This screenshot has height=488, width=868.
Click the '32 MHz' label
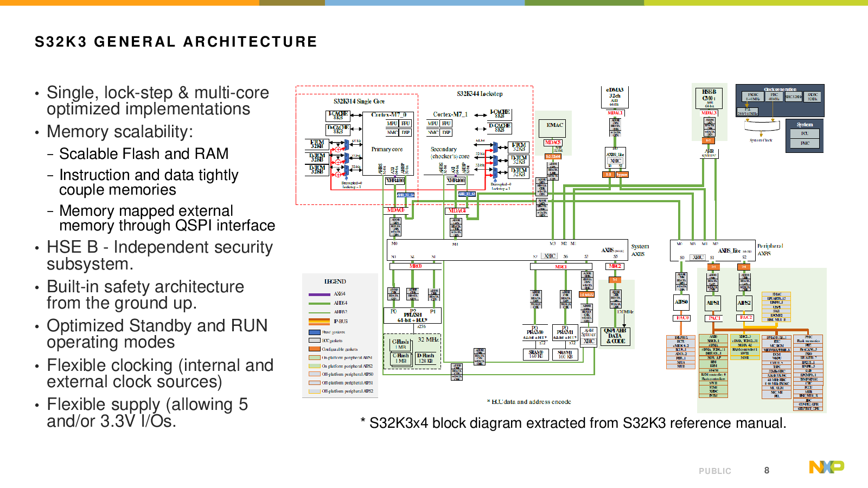click(x=428, y=339)
